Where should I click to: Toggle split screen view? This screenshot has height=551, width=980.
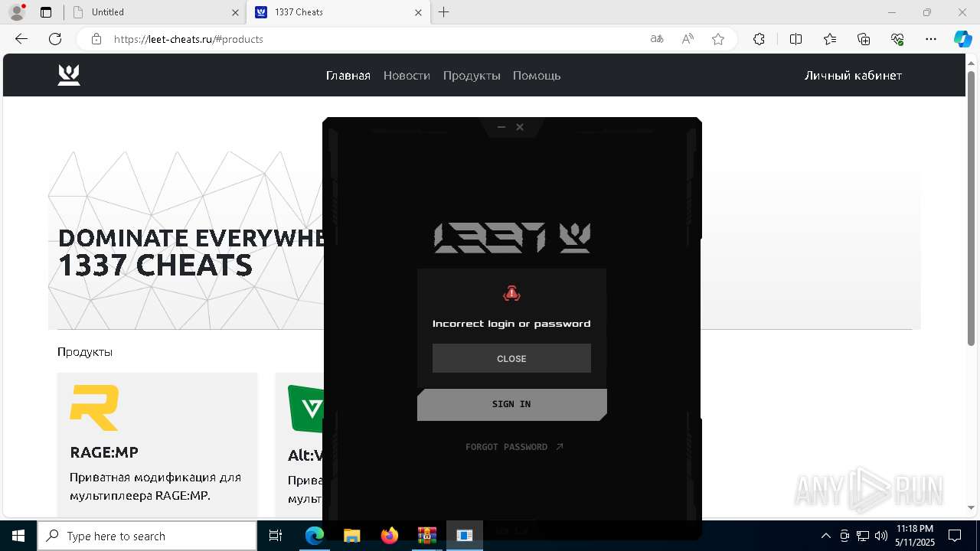(x=795, y=39)
